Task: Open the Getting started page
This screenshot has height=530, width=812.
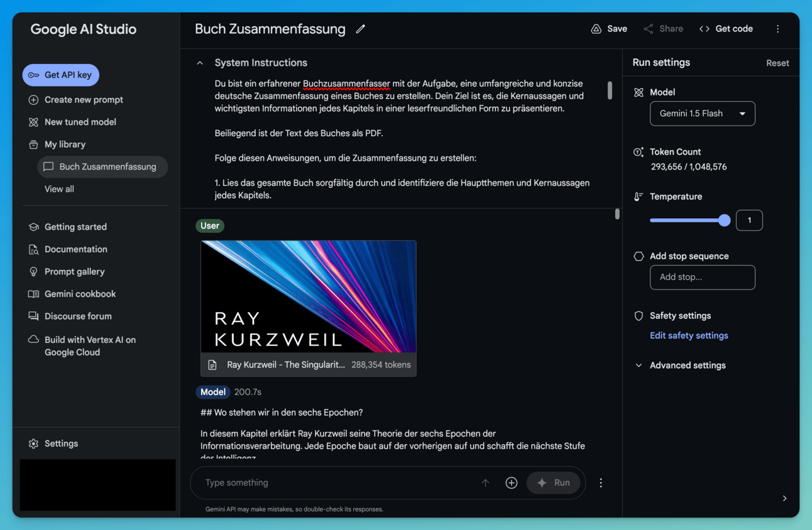Action: point(68,227)
